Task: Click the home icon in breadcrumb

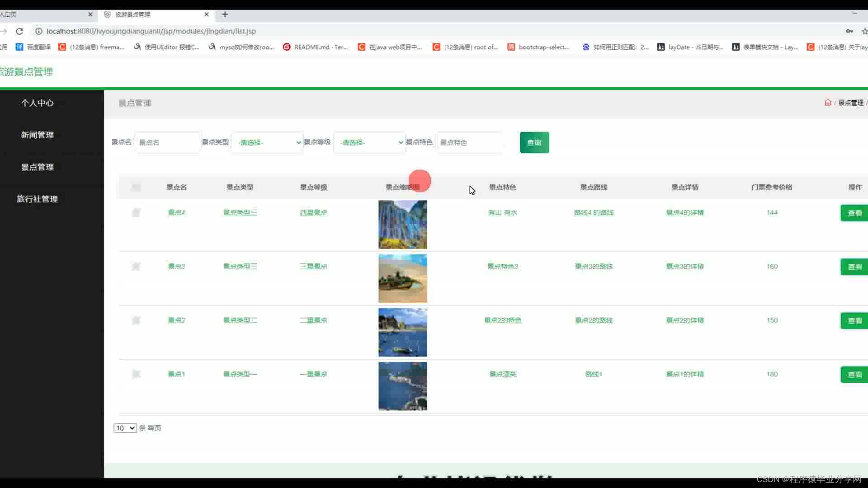Action: [x=827, y=103]
